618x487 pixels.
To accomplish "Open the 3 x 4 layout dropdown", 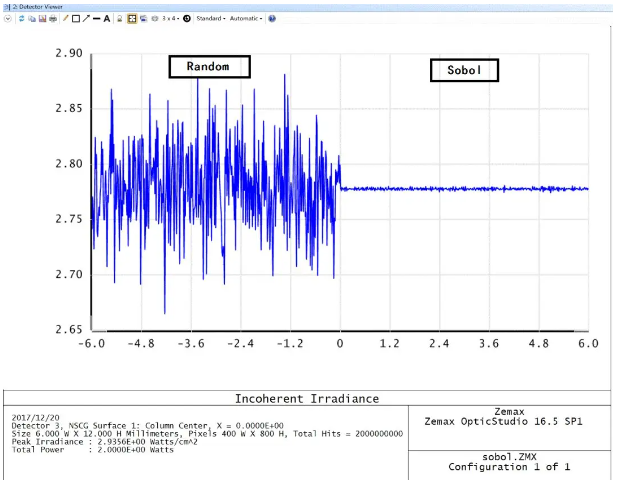I will point(171,18).
